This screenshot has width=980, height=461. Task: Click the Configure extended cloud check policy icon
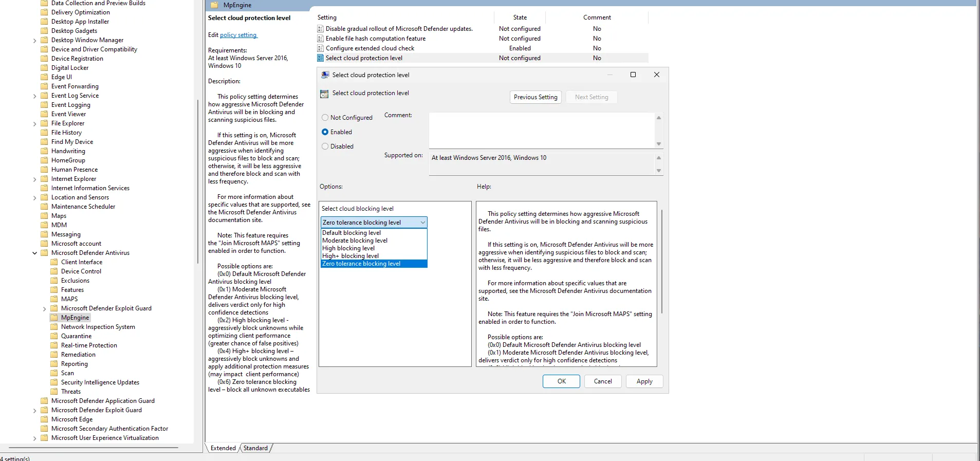pos(321,48)
